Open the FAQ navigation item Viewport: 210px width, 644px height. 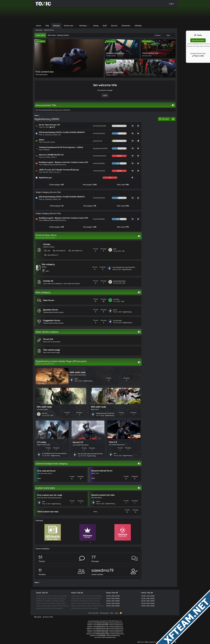(47, 25)
